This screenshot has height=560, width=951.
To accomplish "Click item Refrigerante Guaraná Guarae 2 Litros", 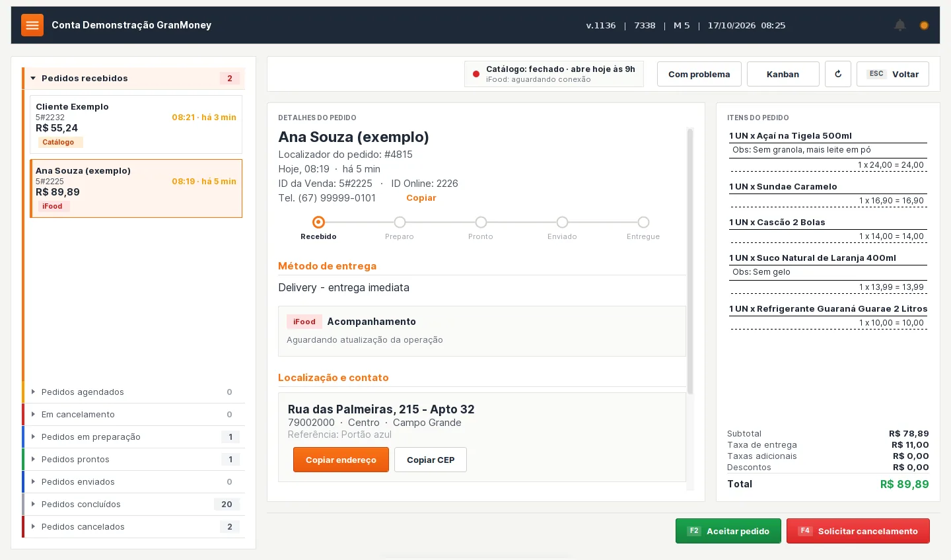I will pyautogui.click(x=828, y=308).
